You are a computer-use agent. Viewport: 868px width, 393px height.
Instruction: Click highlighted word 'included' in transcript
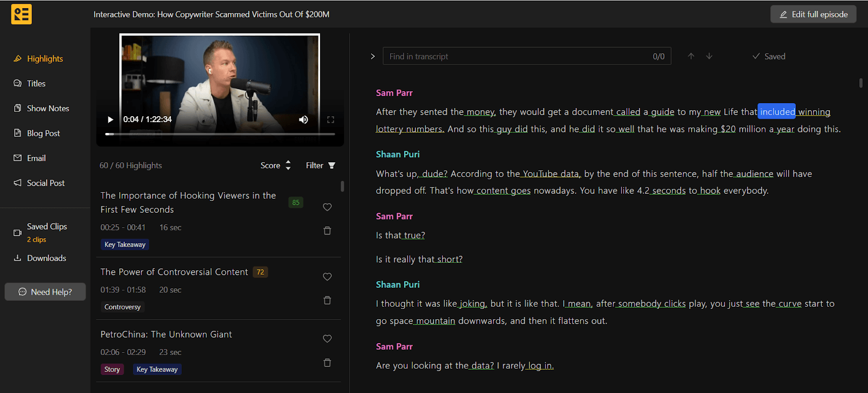tap(777, 112)
